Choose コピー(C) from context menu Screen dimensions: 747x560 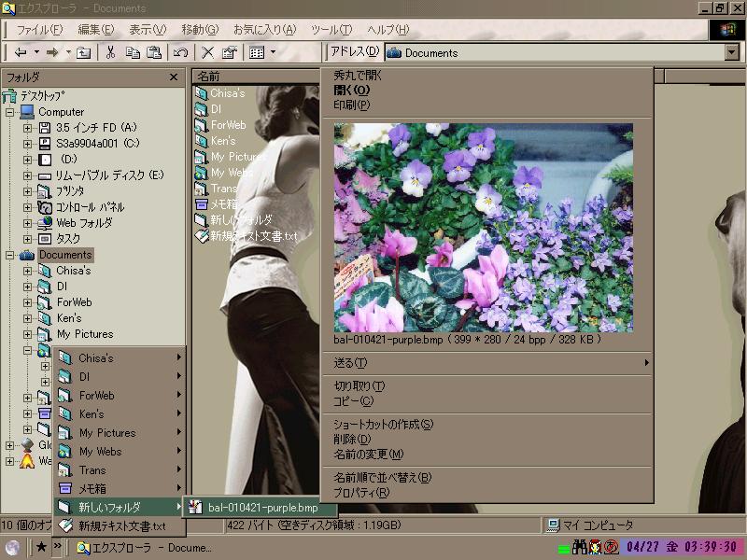click(353, 401)
